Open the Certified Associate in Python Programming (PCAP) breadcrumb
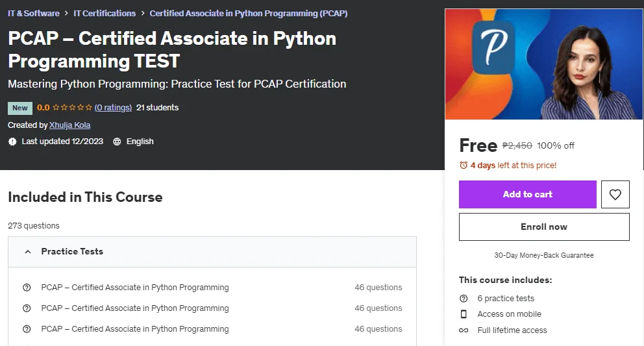 (249, 13)
